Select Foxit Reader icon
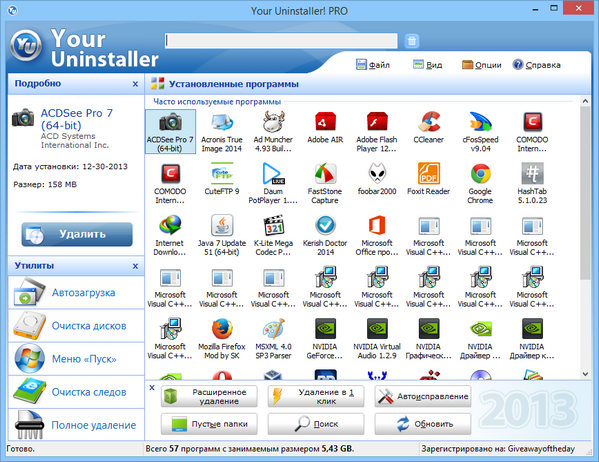This screenshot has width=599, height=462. pyautogui.click(x=429, y=179)
